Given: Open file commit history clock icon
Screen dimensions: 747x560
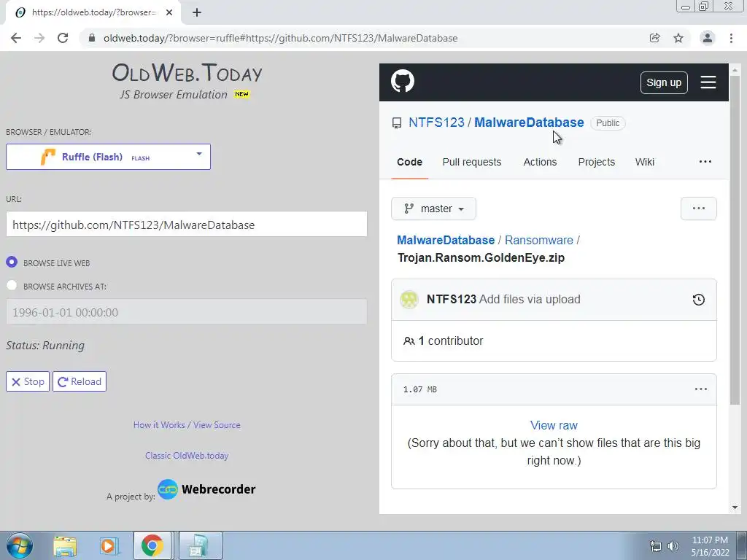Looking at the screenshot, I should pos(698,300).
